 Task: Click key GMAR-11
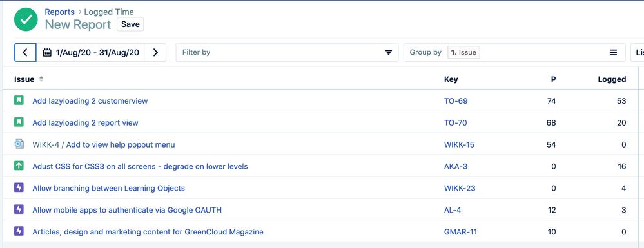pyautogui.click(x=460, y=232)
